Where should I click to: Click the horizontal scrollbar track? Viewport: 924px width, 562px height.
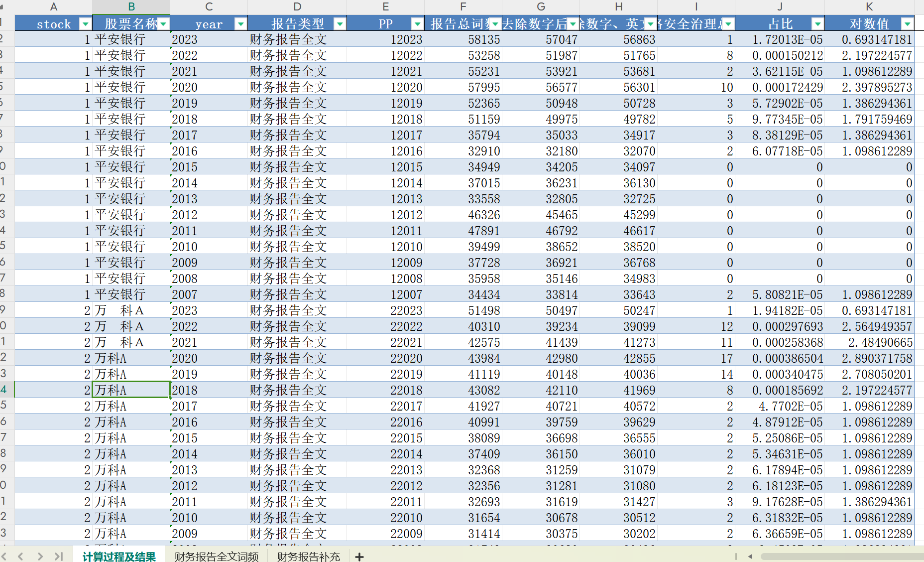(841, 556)
